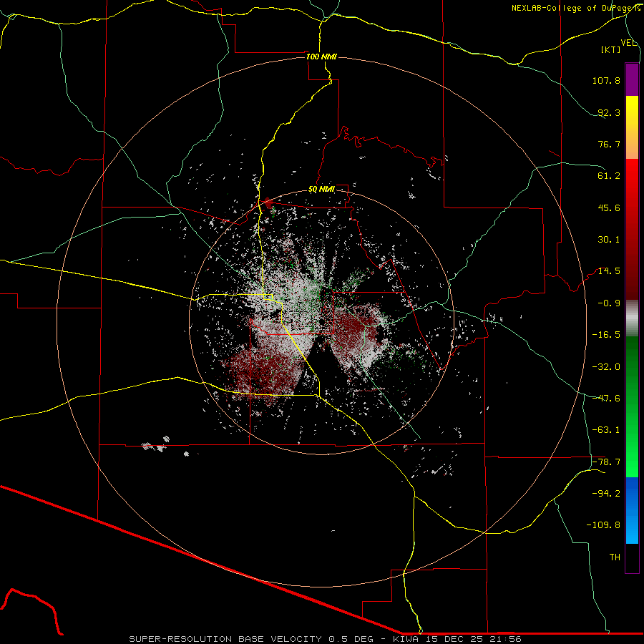Click the 30.1 legend value
Image resolution: width=644 pixels, height=644 pixels.
click(609, 240)
